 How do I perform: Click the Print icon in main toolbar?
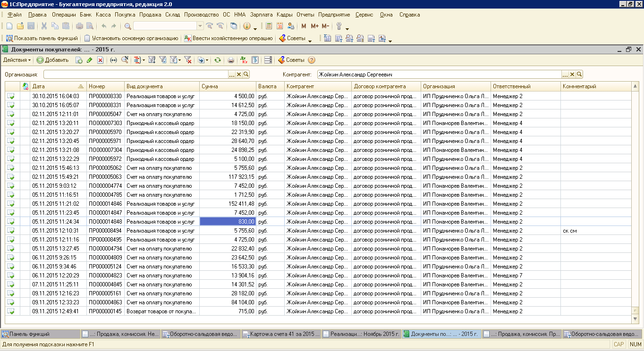pyautogui.click(x=79, y=26)
